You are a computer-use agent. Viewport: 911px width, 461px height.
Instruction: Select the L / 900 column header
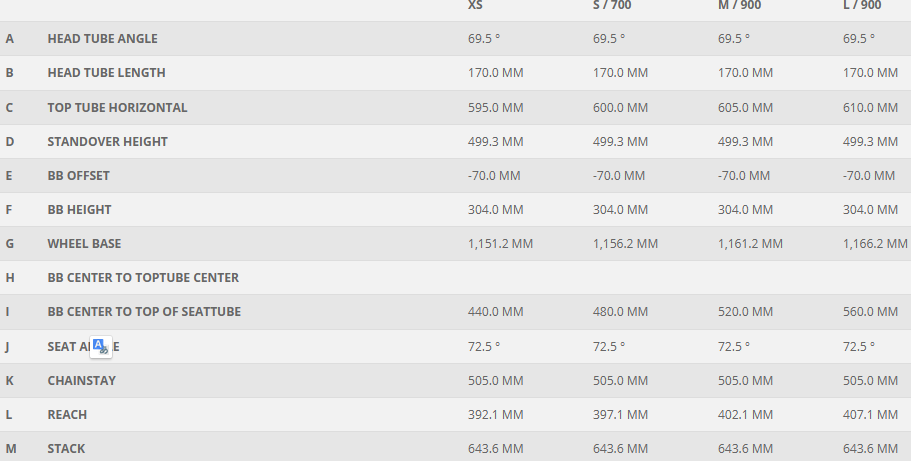tap(862, 6)
